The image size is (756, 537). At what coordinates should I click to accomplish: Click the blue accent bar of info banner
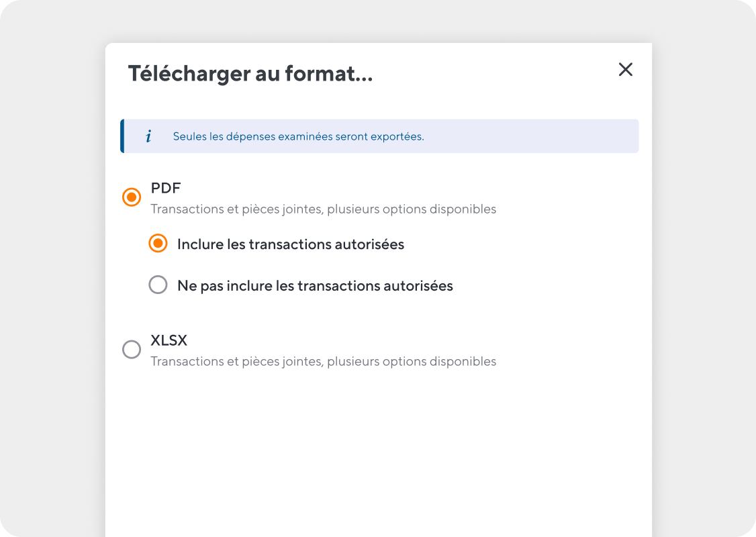coord(122,136)
